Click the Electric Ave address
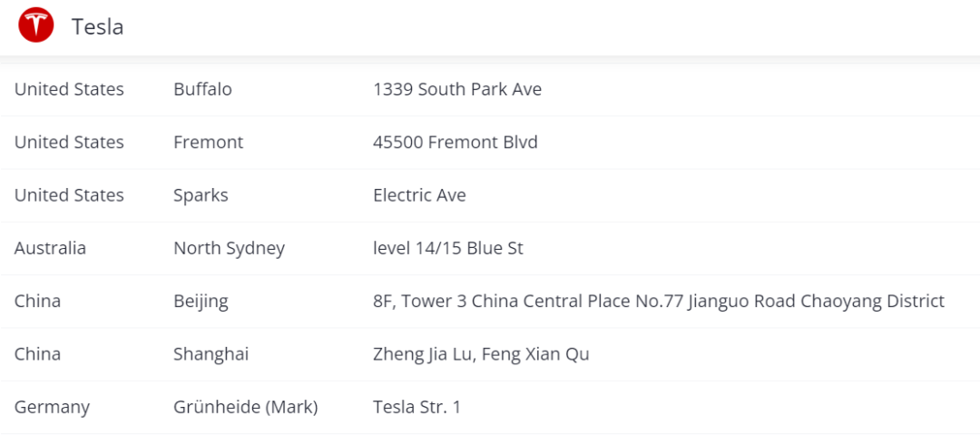Image resolution: width=980 pixels, height=436 pixels. 419,195
